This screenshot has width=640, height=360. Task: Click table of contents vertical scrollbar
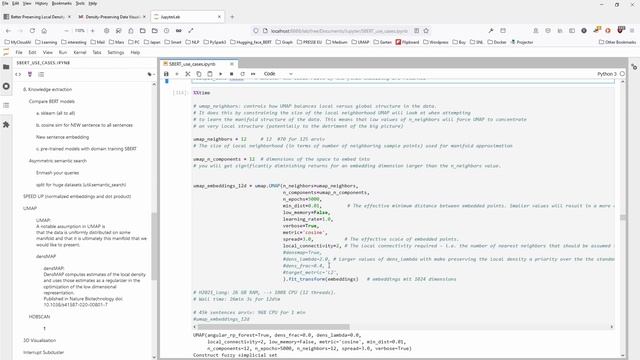[154, 246]
